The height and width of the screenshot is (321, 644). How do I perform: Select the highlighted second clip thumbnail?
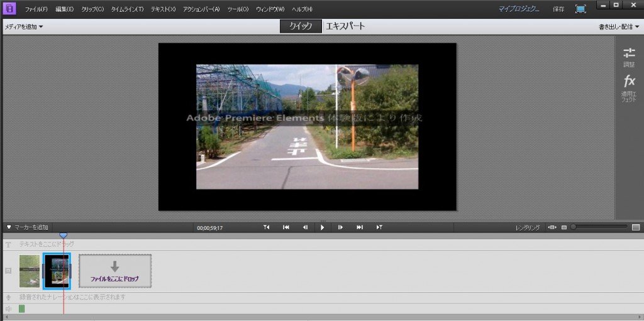pos(57,271)
